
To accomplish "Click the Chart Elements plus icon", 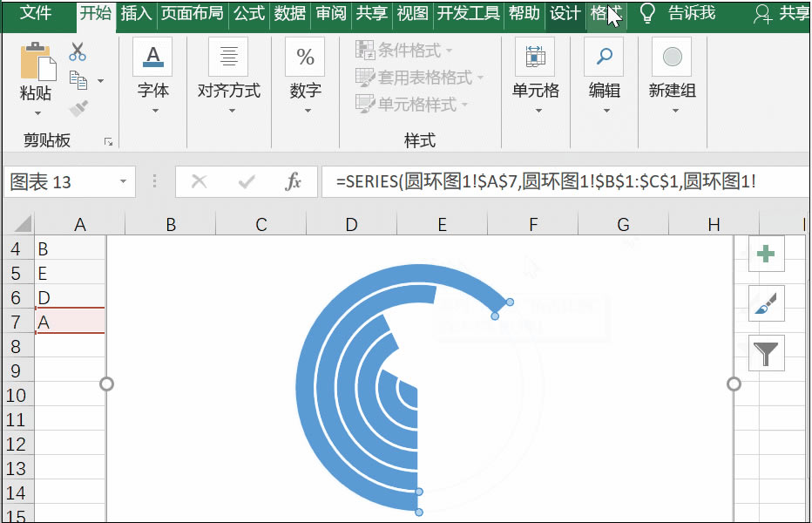I will pyautogui.click(x=765, y=254).
